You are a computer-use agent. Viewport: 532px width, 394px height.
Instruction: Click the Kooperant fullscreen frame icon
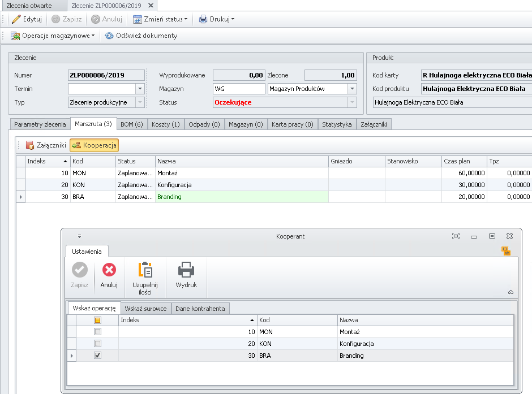pyautogui.click(x=456, y=236)
